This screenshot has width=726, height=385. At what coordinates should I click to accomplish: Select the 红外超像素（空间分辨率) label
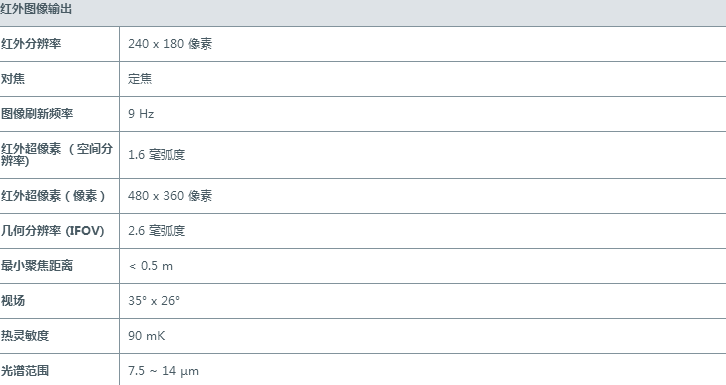[56, 155]
